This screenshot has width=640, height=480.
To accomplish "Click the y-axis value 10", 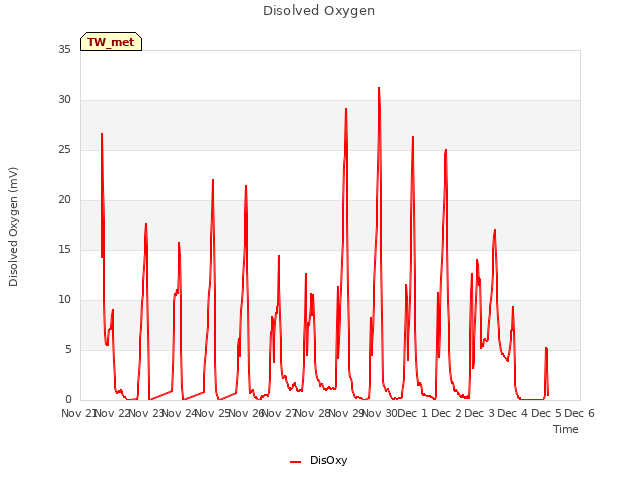I will pos(64,300).
